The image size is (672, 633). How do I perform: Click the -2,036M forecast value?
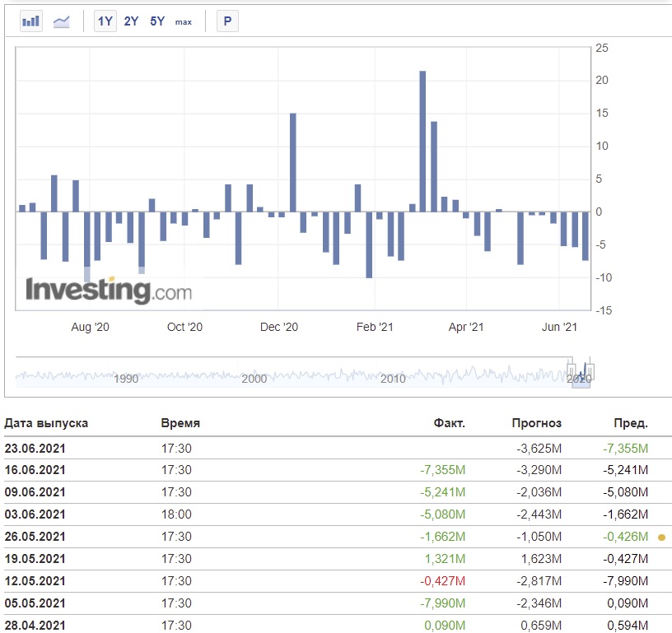(x=539, y=492)
